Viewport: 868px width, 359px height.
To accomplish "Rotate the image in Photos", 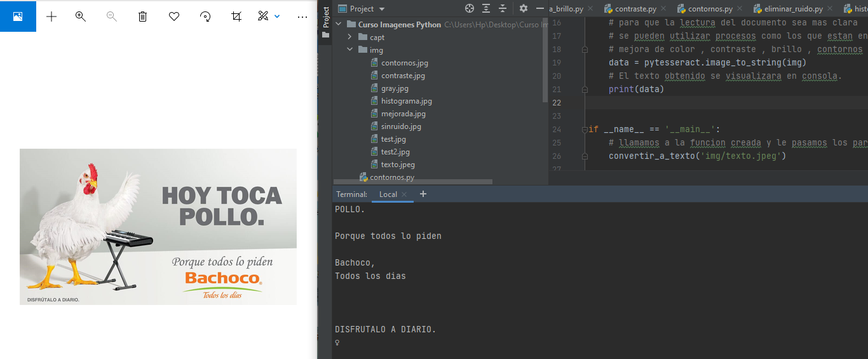I will [x=205, y=17].
